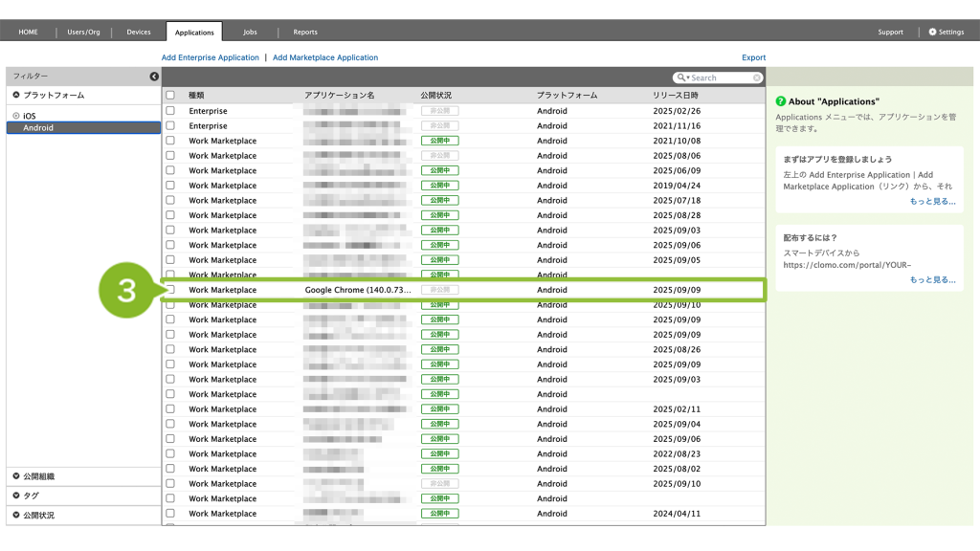Click the 非公開 status badge on Google Chrome row
This screenshot has width=980, height=551.
click(439, 290)
